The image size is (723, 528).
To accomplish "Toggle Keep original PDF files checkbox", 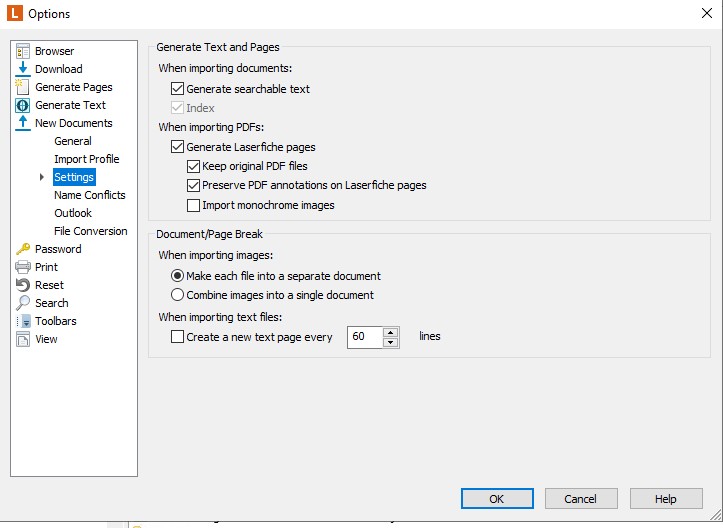I will 194,166.
